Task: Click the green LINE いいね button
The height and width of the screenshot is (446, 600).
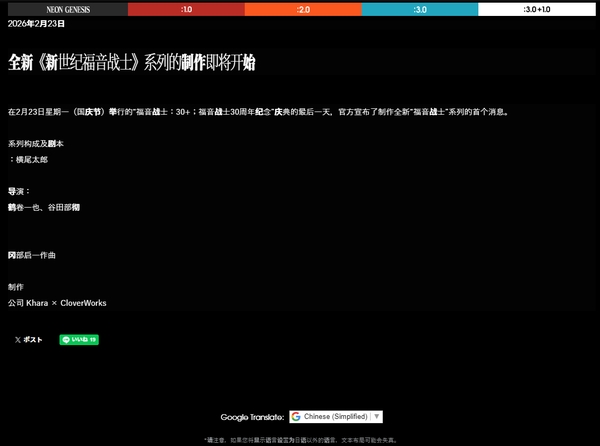Action: 79,340
